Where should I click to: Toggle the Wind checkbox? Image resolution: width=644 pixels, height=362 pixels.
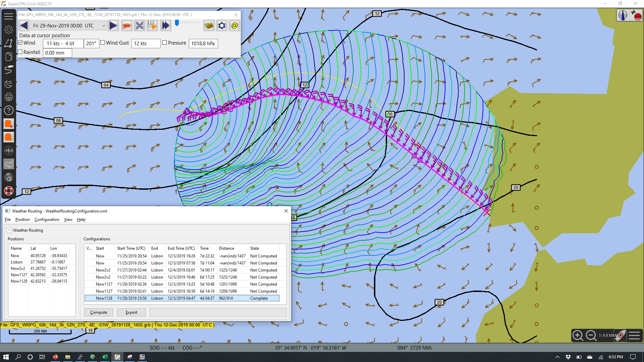pos(20,43)
